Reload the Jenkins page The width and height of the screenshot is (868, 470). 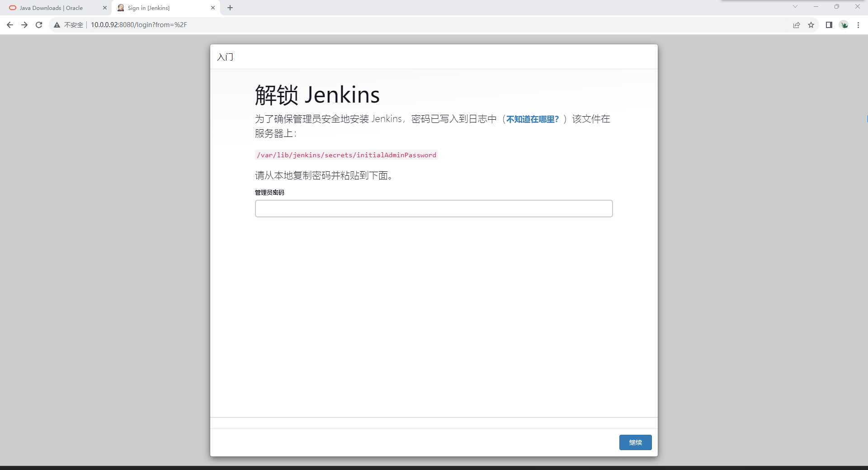(x=39, y=25)
